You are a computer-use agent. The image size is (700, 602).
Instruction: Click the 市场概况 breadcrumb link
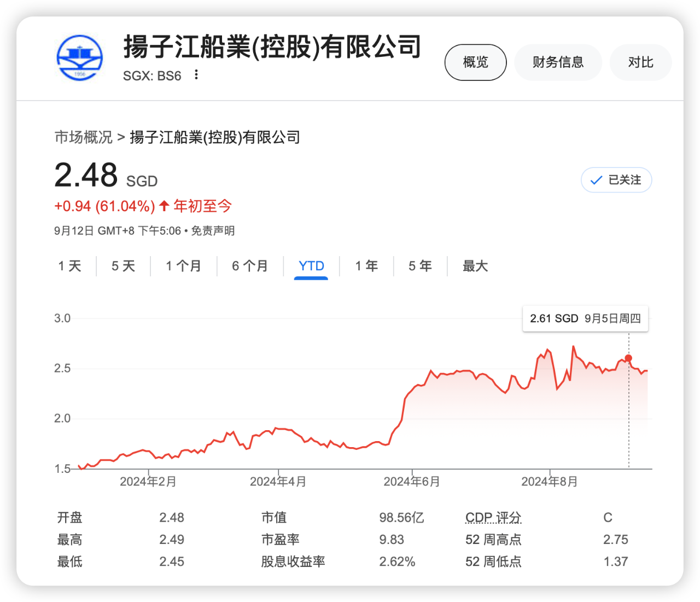[84, 137]
